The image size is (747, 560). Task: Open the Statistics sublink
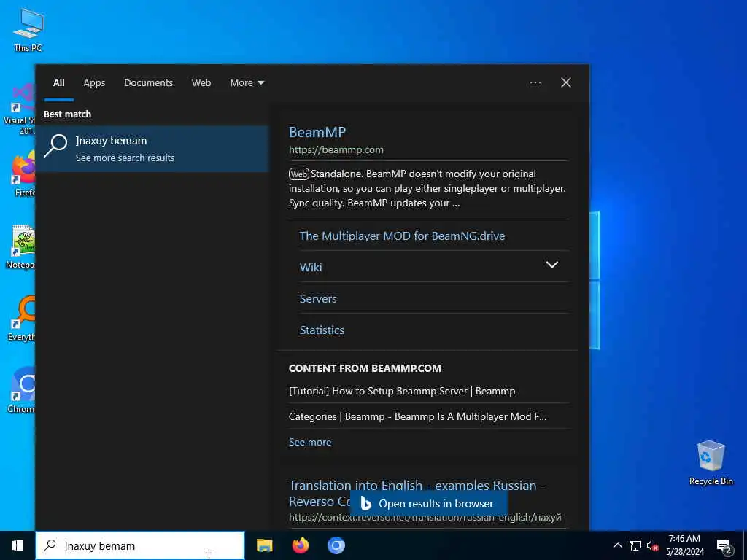[x=322, y=330]
